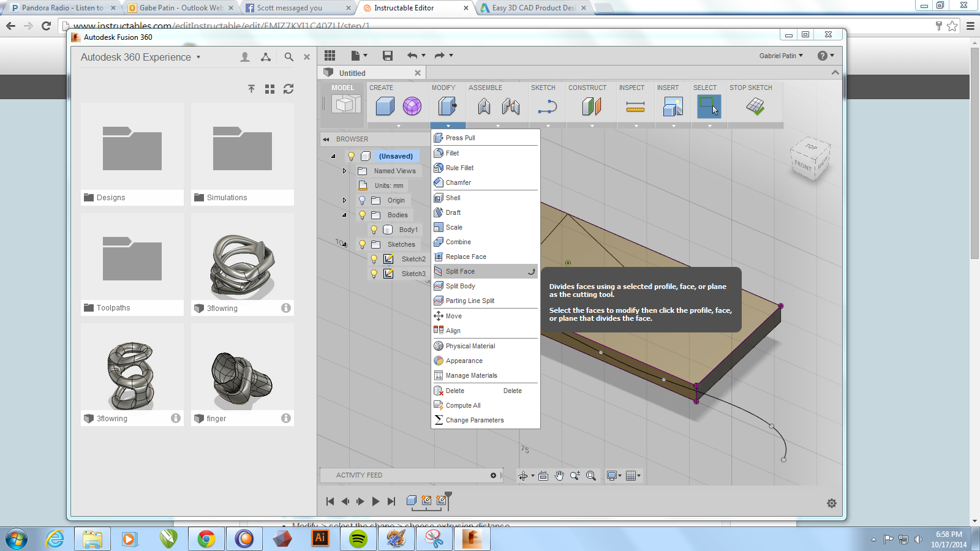Screen dimensions: 980x551
Task: Open the help question mark dropdown
Action: coord(826,56)
